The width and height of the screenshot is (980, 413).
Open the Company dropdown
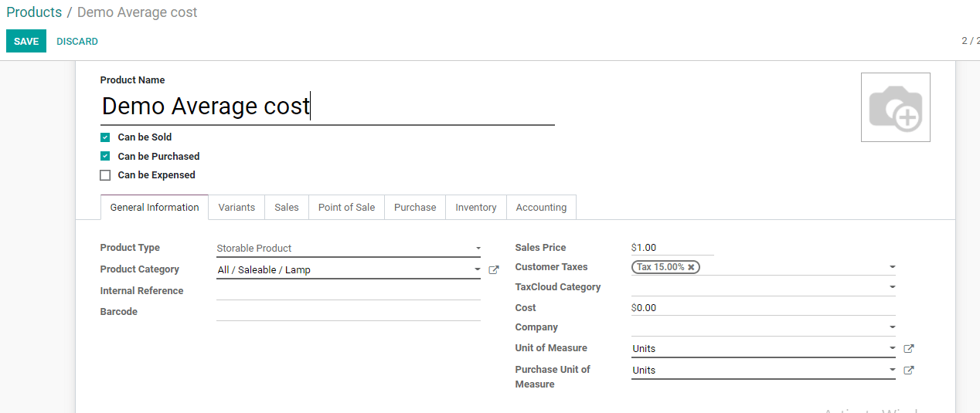pyautogui.click(x=763, y=327)
